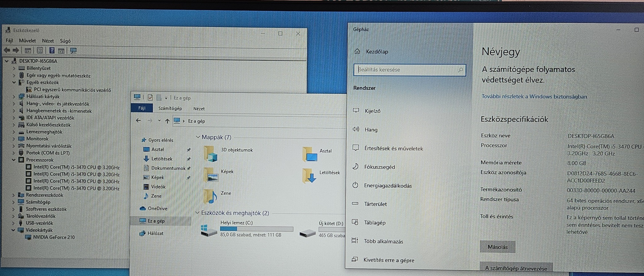The height and width of the screenshot is (276, 644).
Task: Open the Zene folder icon in main pane
Action: click(210, 196)
